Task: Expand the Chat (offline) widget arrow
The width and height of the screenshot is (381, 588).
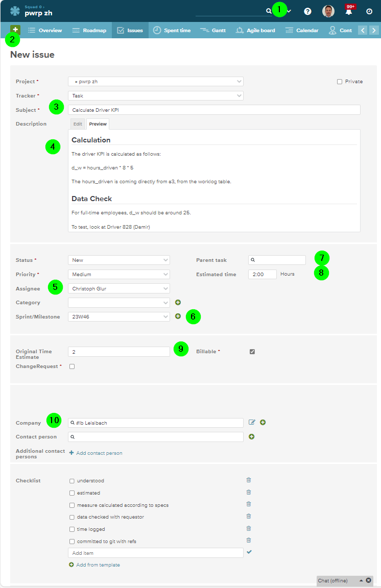Action: 361,580
